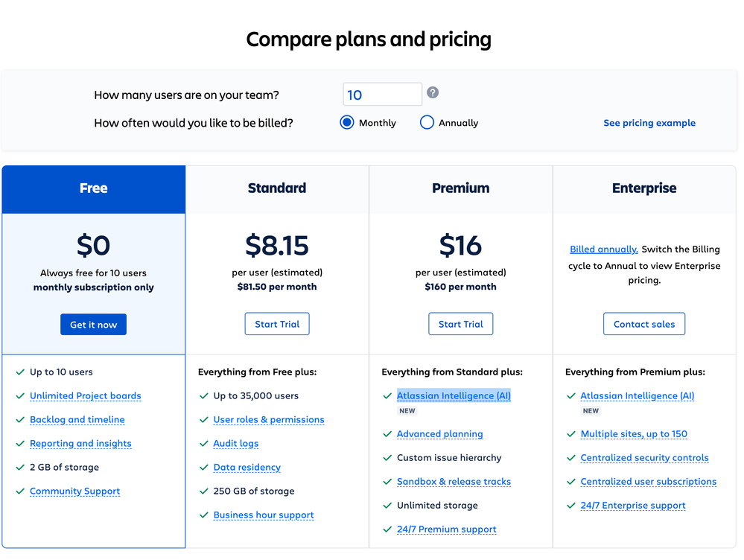Viewport: 744px width, 560px height.
Task: Select the Enterprise plan header
Action: tap(644, 189)
